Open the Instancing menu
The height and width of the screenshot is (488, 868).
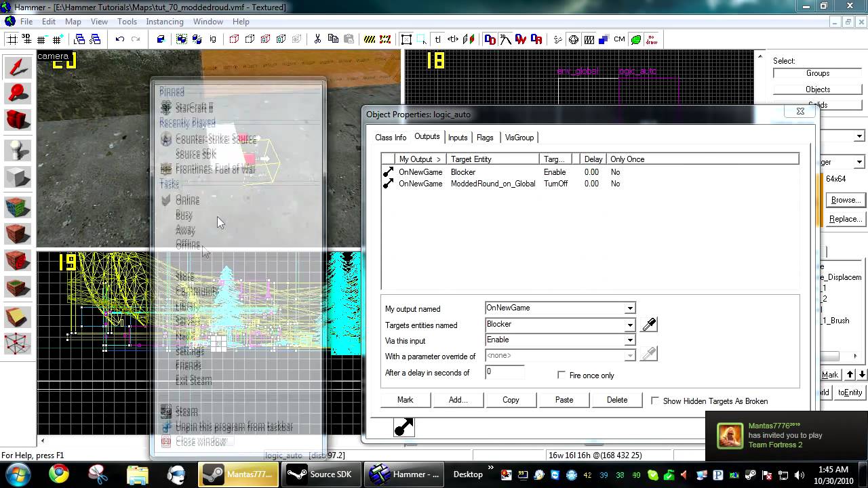pos(165,22)
